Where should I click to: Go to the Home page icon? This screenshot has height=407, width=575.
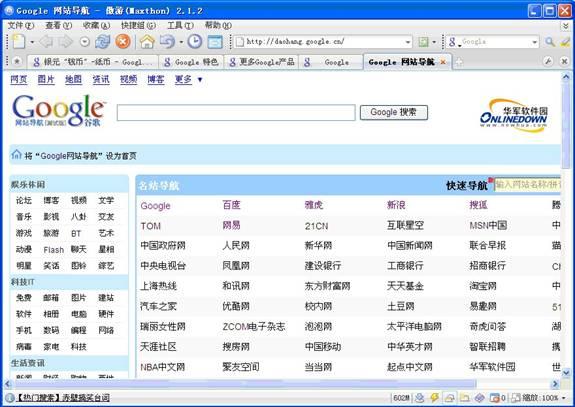click(x=147, y=41)
